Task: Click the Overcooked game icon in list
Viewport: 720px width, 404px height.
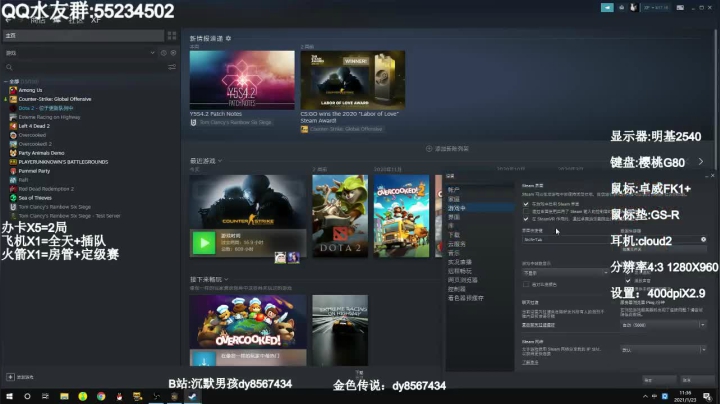Action: pos(13,135)
